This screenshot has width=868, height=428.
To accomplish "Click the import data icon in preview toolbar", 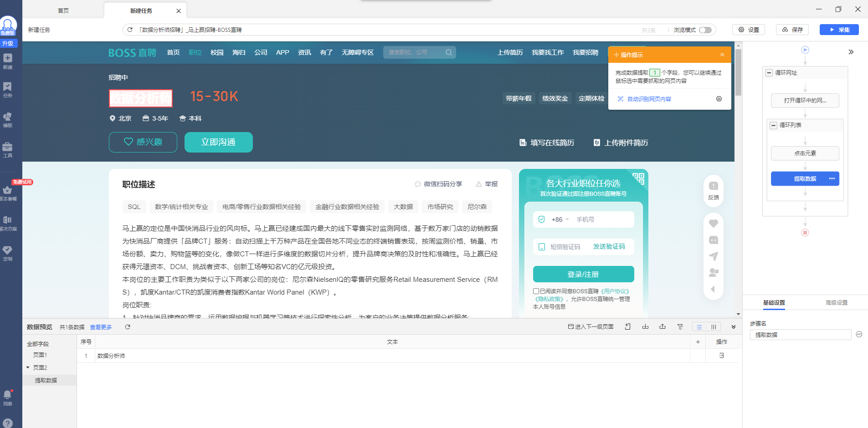I will click(645, 326).
